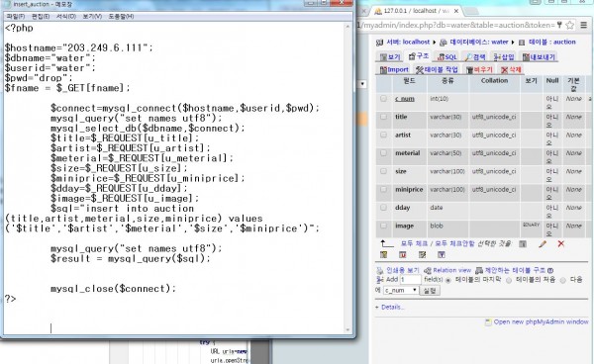This screenshot has height=364, width=594.
Task: Tick the checkbox for the title field
Action: point(383,117)
